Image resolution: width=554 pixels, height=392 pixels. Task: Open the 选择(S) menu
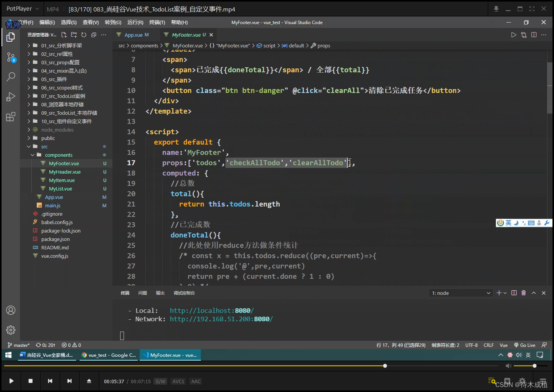69,23
